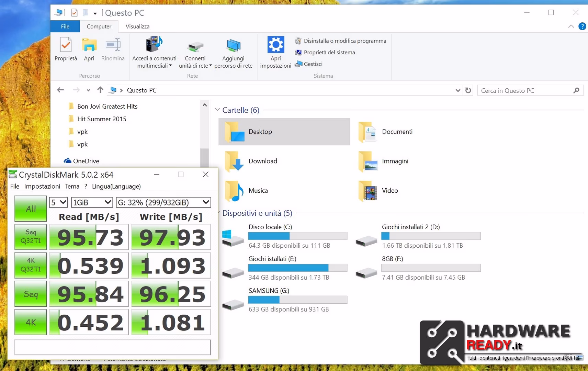Viewport: 588px width, 371px height.
Task: Open the 1GiB test size dropdown
Action: 92,202
